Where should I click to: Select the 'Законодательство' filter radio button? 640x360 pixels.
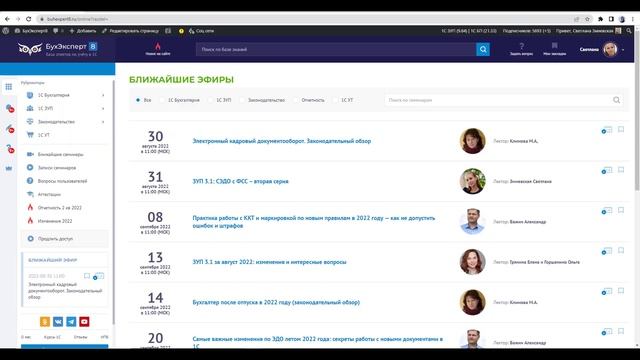pos(242,100)
